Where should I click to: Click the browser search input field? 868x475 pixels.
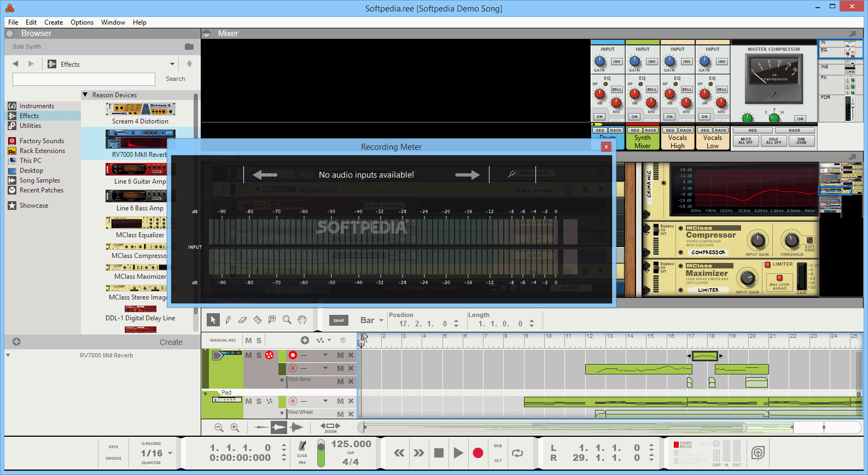pyautogui.click(x=84, y=79)
